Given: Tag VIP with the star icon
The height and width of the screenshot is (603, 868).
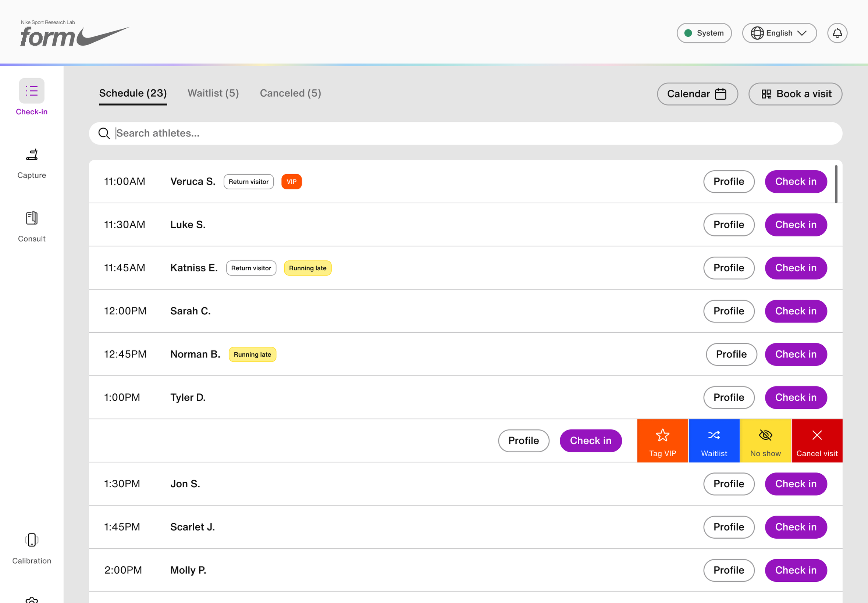Looking at the screenshot, I should pos(662,440).
